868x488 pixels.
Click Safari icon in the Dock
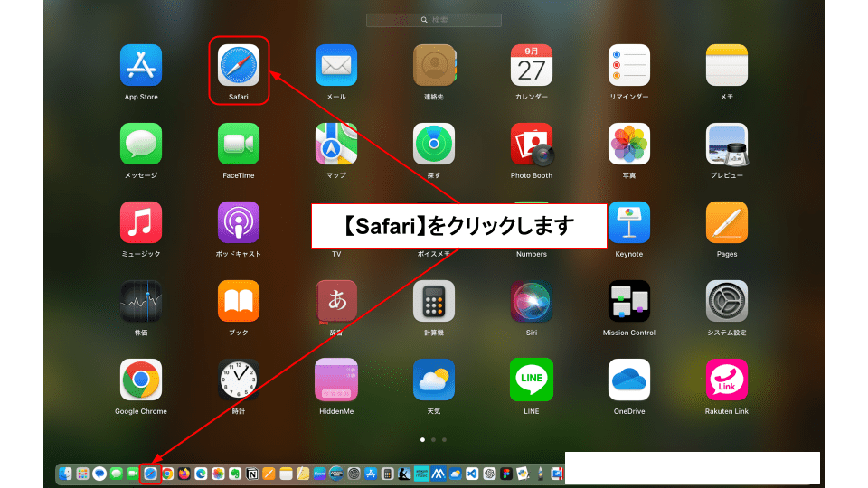coord(150,474)
